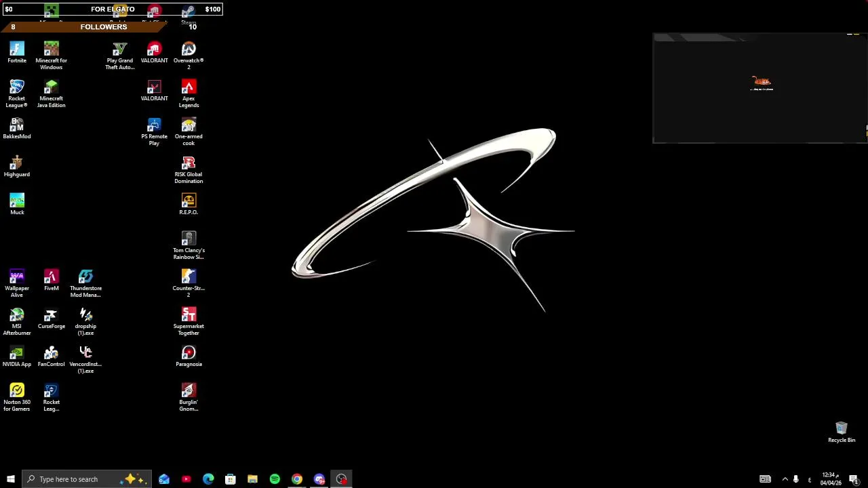868x488 pixels.
Task: Launch the Muck game icon
Action: coord(17,205)
